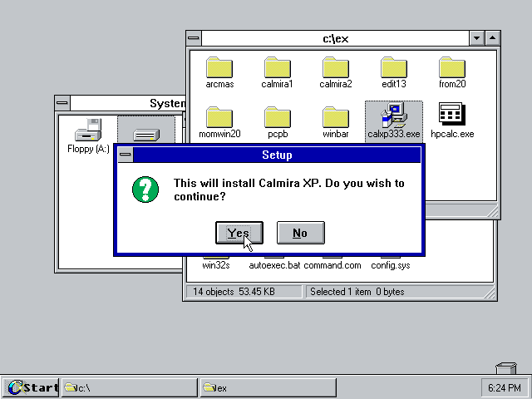Select the calmira1 folder icon
The width and height of the screenshot is (532, 399).
click(x=278, y=69)
